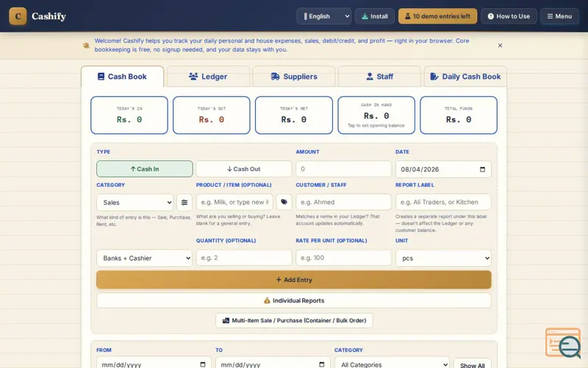Switch to the Suppliers tab
This screenshot has height=368, width=588.
[293, 77]
